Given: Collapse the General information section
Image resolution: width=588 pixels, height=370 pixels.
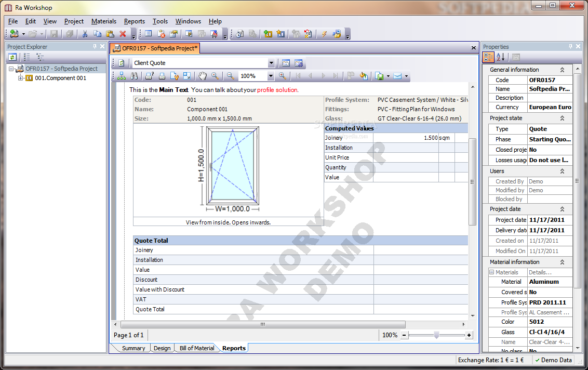Looking at the screenshot, I should click(x=562, y=70).
